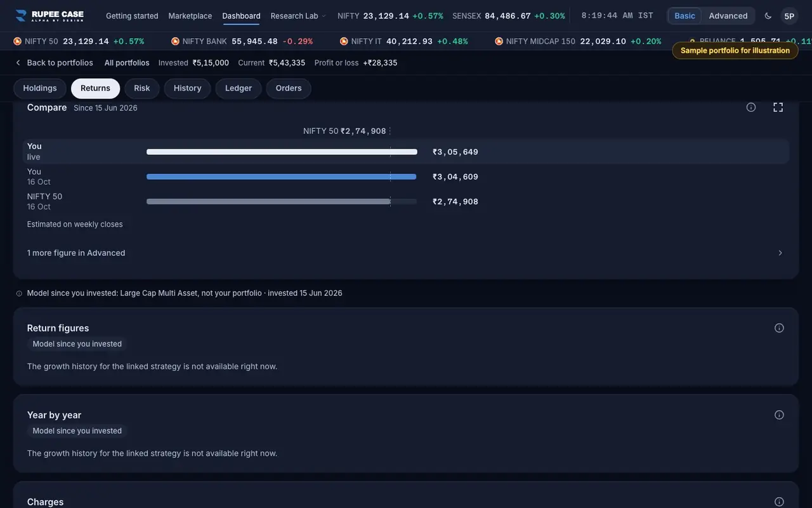812x508 pixels.
Task: Click the Rupee Case logo
Action: coord(49,15)
